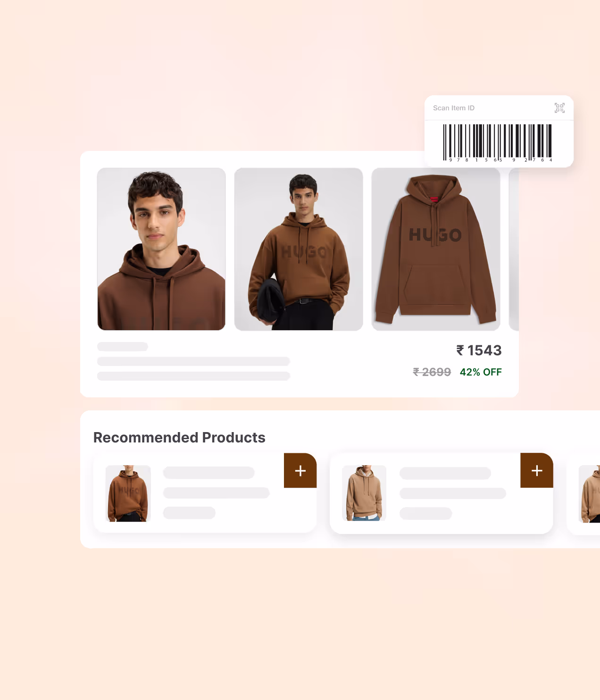
Task: Open the model holding jacket photo
Action: (299, 249)
